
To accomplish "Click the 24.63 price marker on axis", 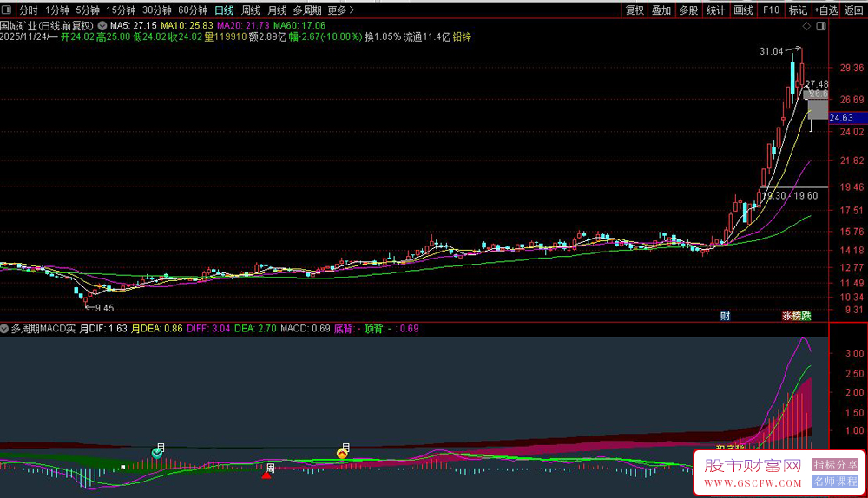I will pos(842,117).
